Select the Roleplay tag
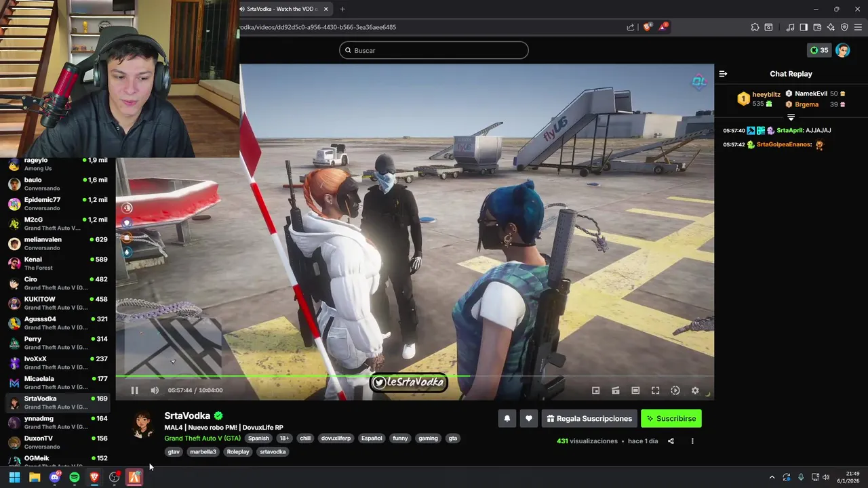The width and height of the screenshot is (868, 488). coord(238,452)
